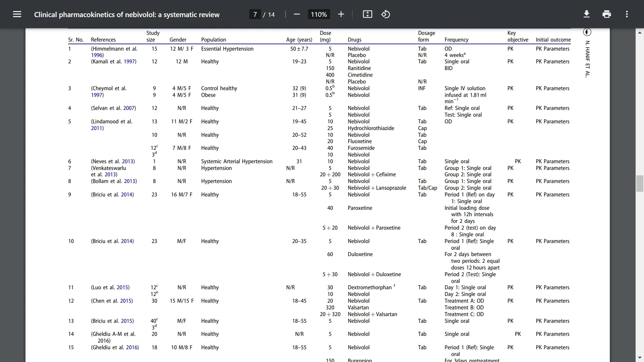Rotate the document counterclockwise
Image resolution: width=644 pixels, height=362 pixels.
point(386,14)
